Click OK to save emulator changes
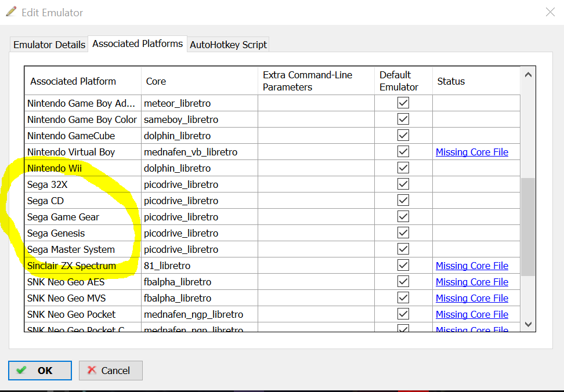564x392 pixels. click(x=40, y=371)
